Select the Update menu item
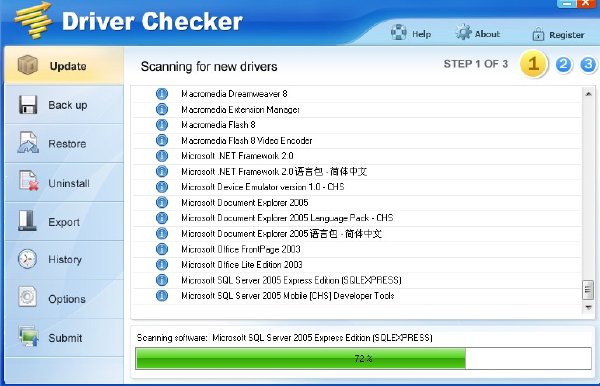Image resolution: width=600 pixels, height=386 pixels. click(x=64, y=65)
